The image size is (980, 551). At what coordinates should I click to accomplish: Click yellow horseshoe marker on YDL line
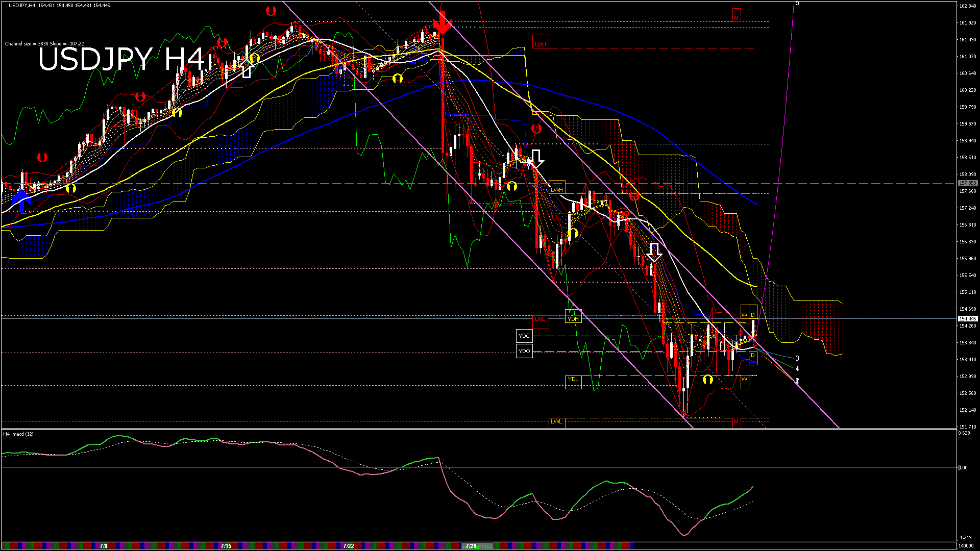(x=707, y=380)
